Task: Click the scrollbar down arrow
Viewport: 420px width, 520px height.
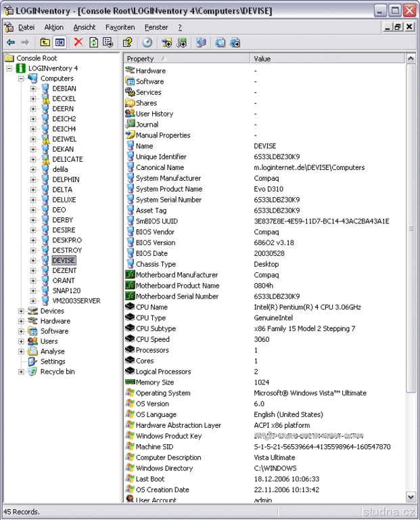Action: (x=411, y=497)
